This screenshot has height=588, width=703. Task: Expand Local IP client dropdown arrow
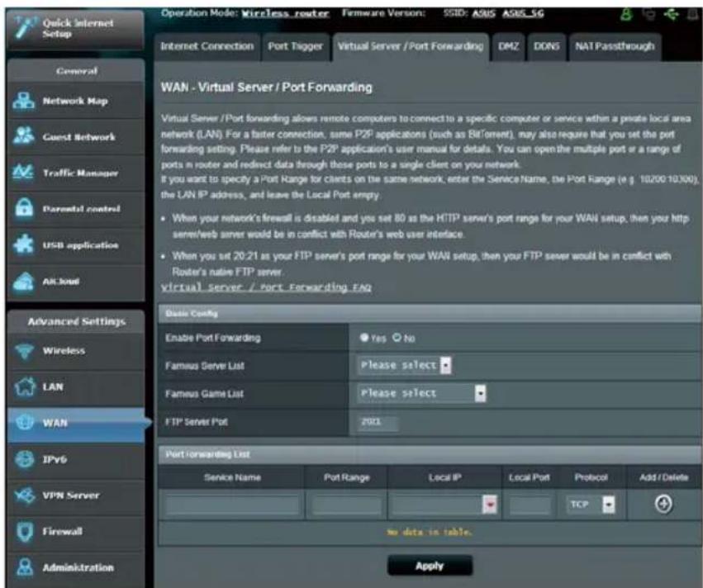(490, 505)
